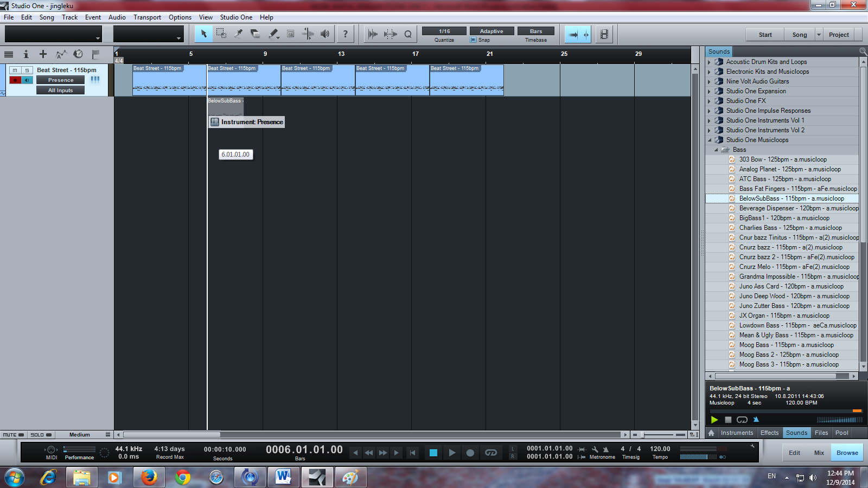Select the Listen speaker tool
Screen dimensions: 868x488
[325, 34]
